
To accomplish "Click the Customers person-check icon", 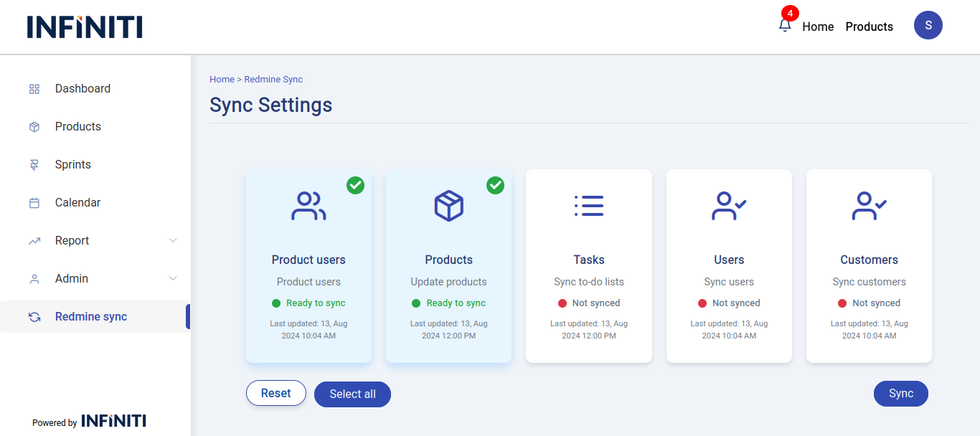I will pyautogui.click(x=869, y=206).
